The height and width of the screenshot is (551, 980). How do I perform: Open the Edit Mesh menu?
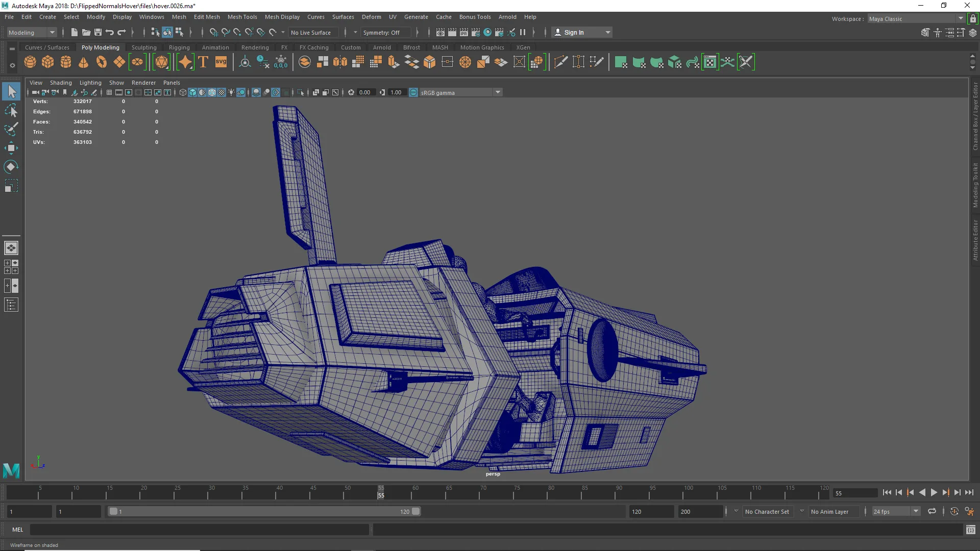tap(207, 17)
